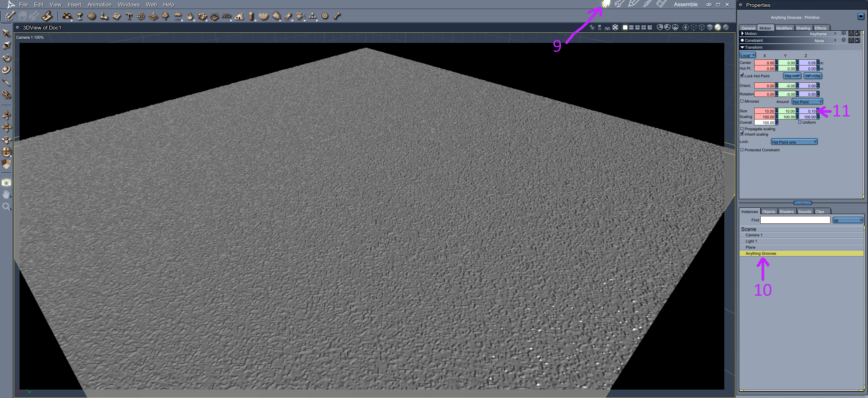Click the Find search field
The height and width of the screenshot is (398, 868).
795,220
